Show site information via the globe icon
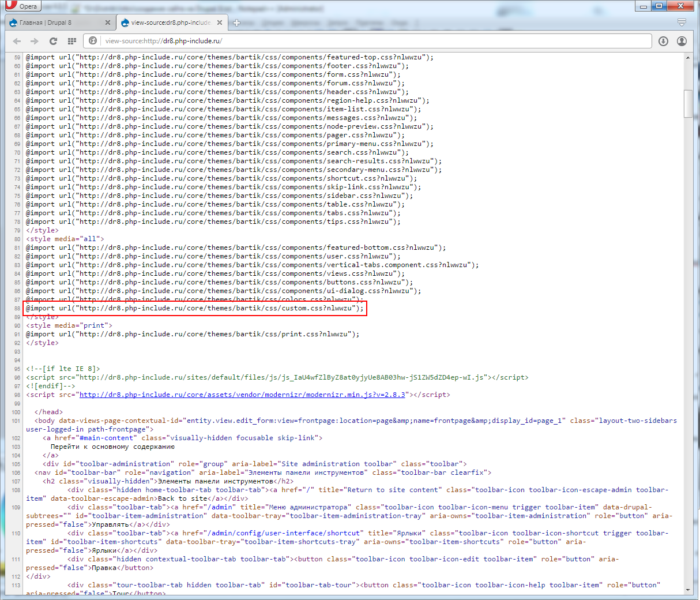The height and width of the screenshot is (600, 700). [x=93, y=41]
